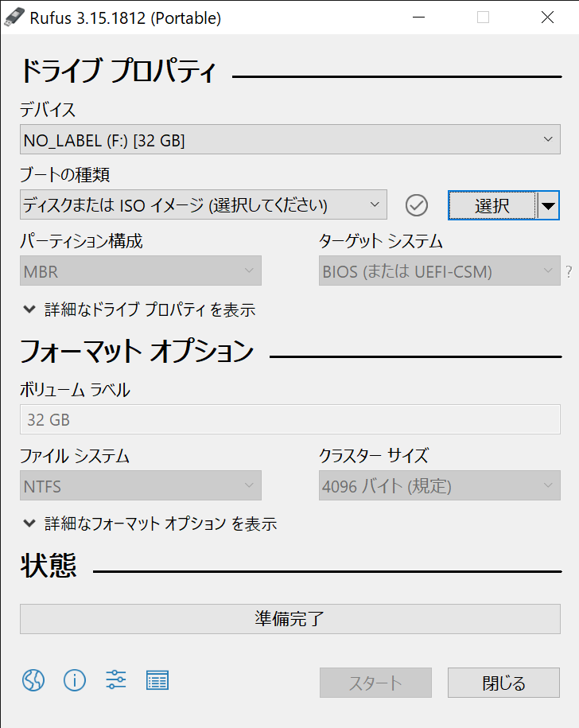Image resolution: width=579 pixels, height=728 pixels.
Task: Click the 閉じる button
Action: click(x=503, y=683)
